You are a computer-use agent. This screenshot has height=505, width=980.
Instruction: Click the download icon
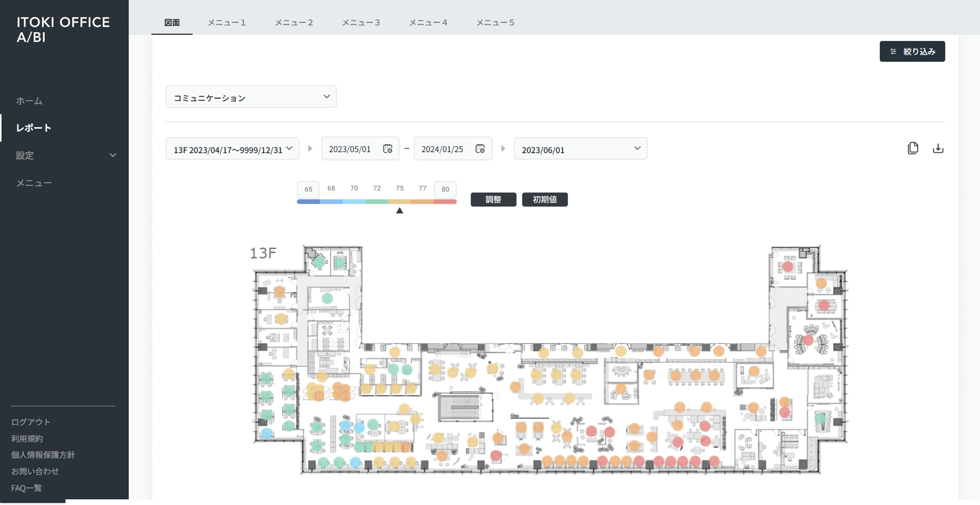pos(938,148)
